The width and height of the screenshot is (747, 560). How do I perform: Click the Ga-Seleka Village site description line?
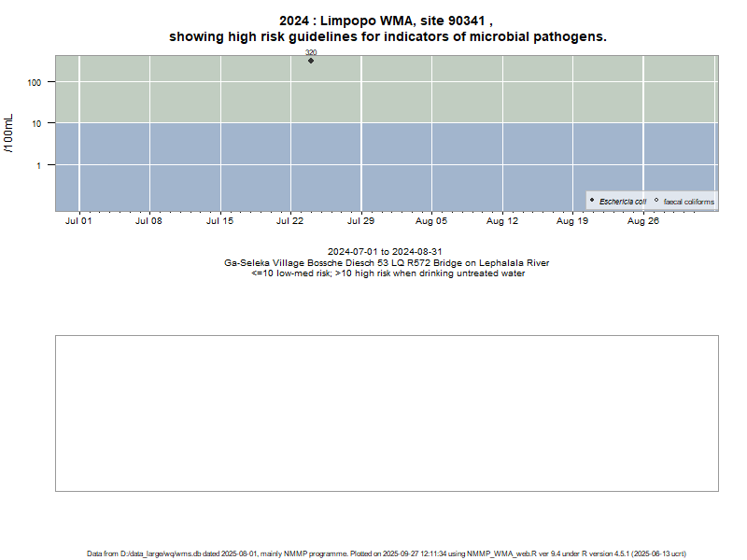[x=387, y=263]
